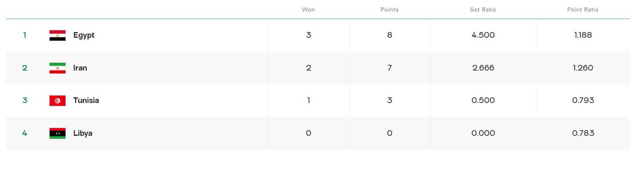Click Libya's rank number 4
The width and height of the screenshot is (644, 169).
click(x=25, y=133)
